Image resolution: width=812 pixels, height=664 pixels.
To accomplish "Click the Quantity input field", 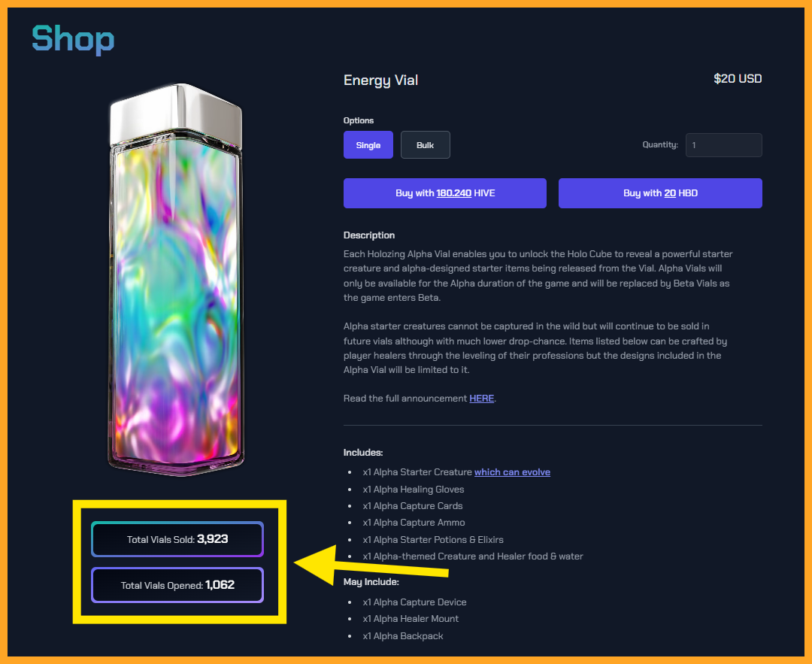I will pos(723,145).
